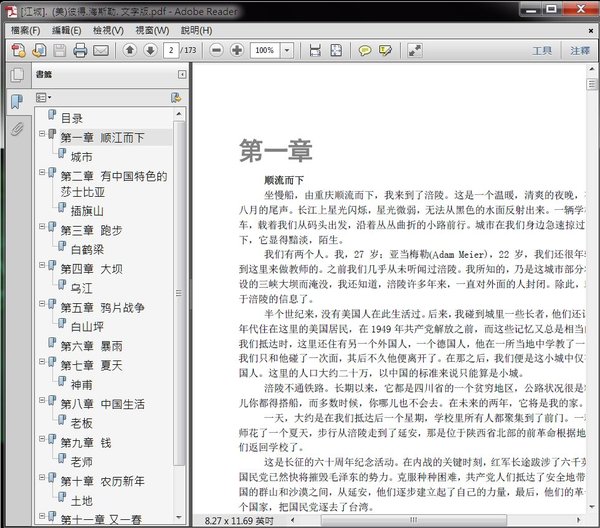Toggle the bookmarks panel icon
This screenshot has width=600, height=528.
[17, 102]
